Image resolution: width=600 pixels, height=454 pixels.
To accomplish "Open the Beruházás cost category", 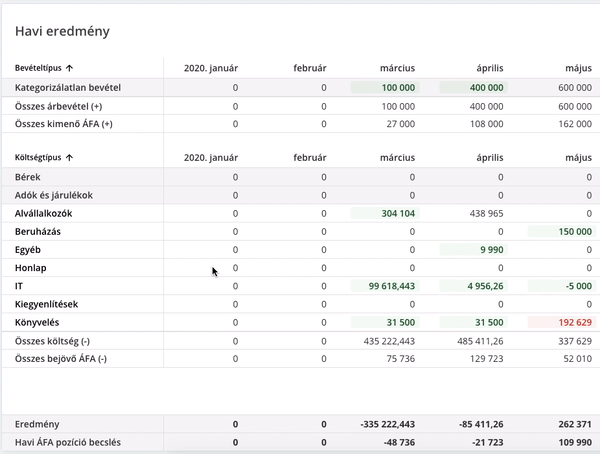I will coord(38,232).
